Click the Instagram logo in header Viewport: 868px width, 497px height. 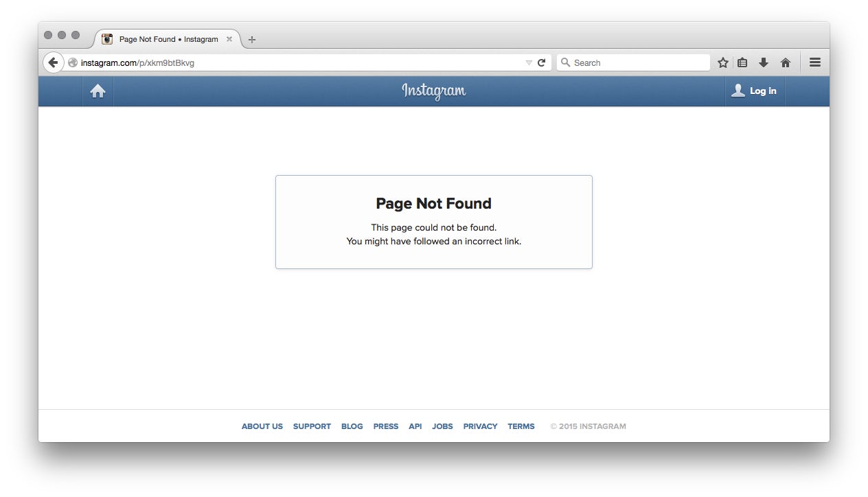tap(434, 91)
